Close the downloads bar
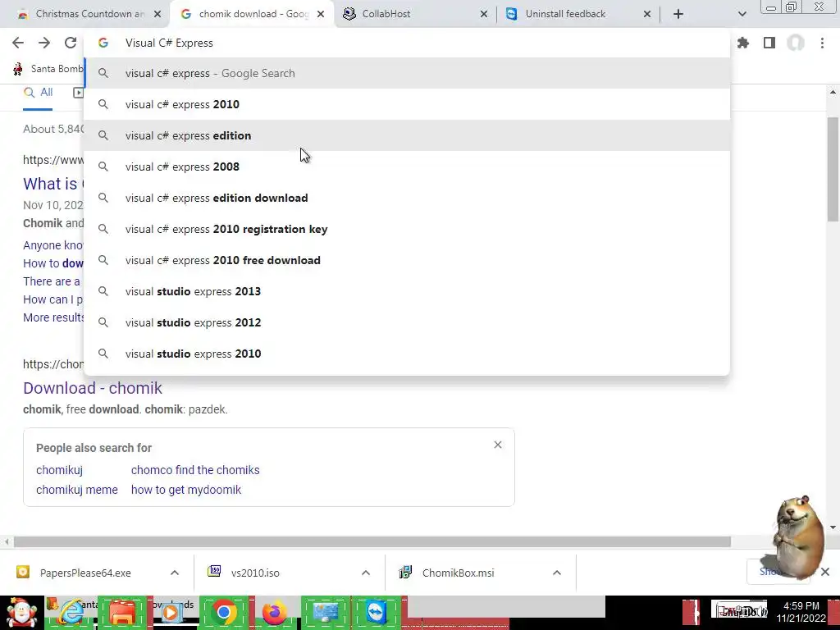Viewport: 840px width, 630px height. pos(825,572)
